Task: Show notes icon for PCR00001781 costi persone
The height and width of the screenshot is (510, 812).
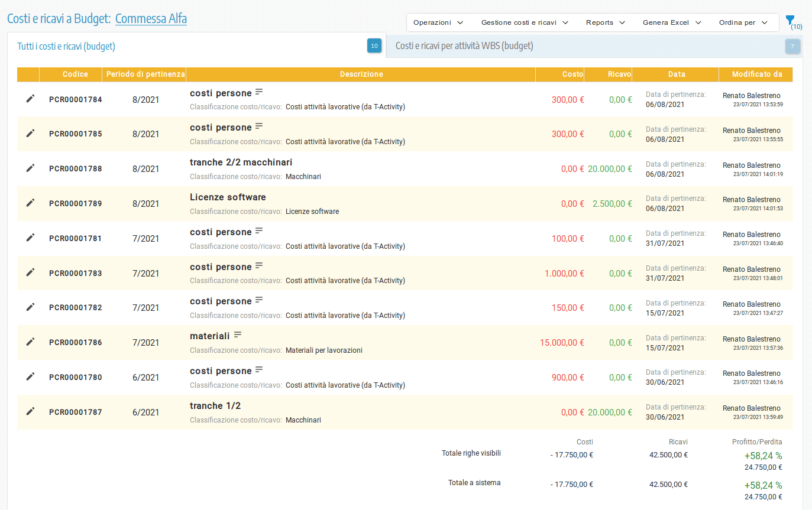Action: coord(259,231)
